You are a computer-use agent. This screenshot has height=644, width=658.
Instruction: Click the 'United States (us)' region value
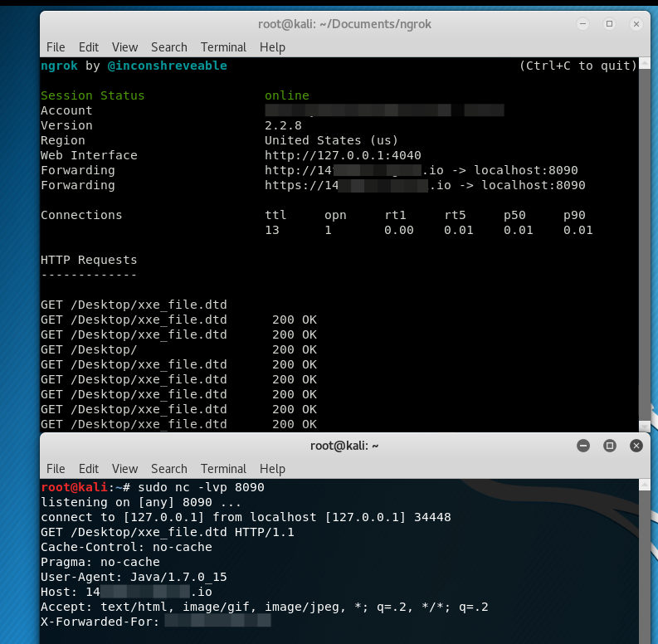point(331,140)
